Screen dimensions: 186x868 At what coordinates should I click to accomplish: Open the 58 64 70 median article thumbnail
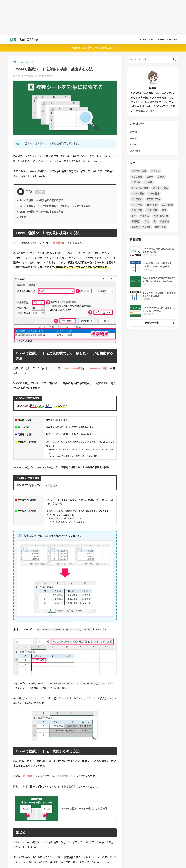point(135,281)
